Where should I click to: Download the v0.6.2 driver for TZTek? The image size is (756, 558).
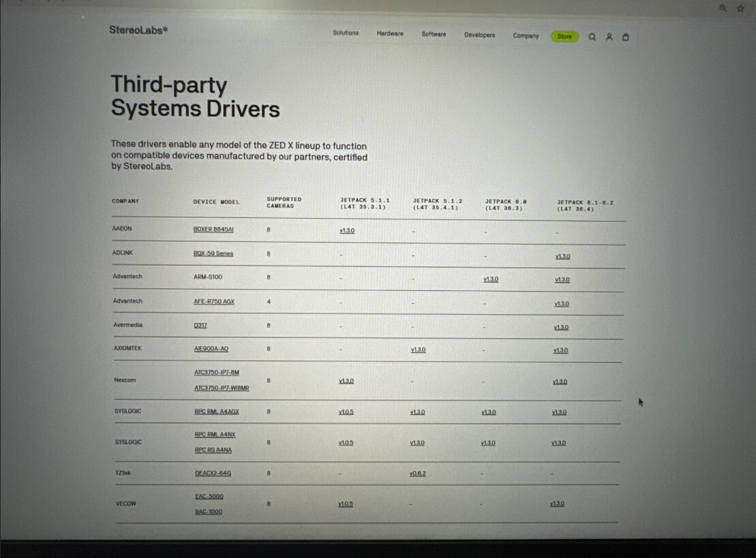point(418,473)
